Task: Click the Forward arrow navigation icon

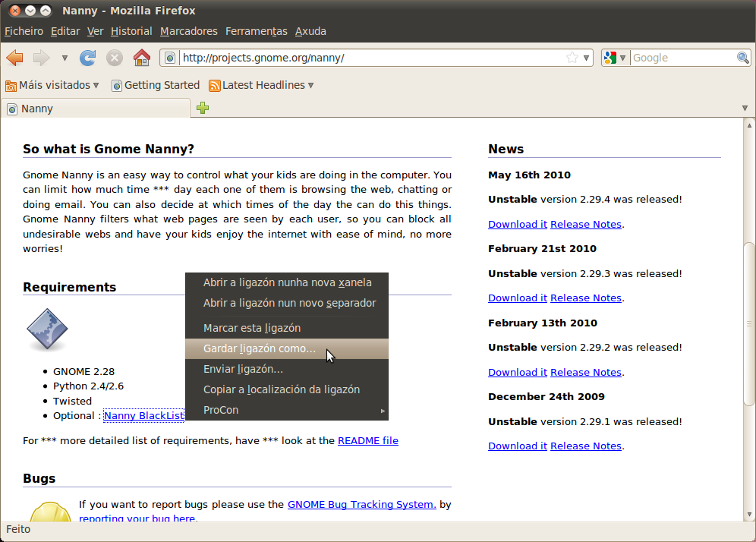Action: coord(42,58)
